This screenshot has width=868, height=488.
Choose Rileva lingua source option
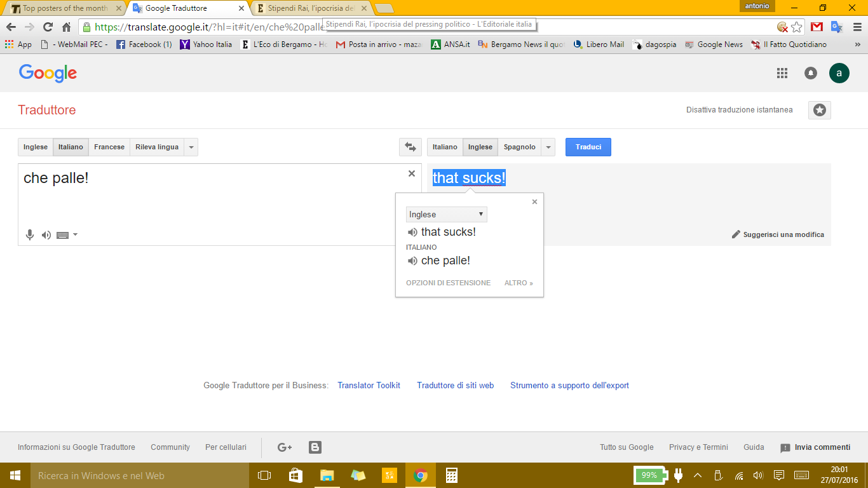click(157, 147)
